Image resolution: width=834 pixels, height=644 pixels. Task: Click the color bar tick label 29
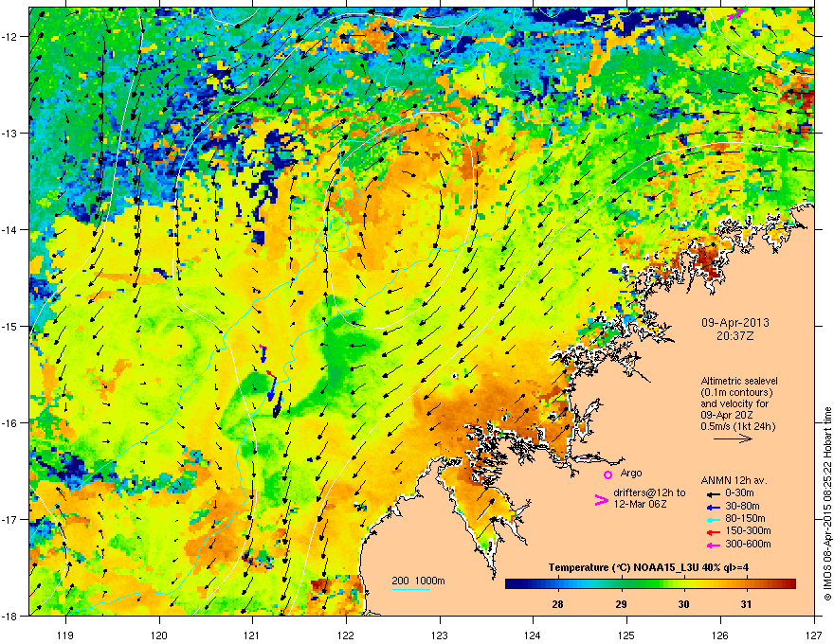point(621,604)
